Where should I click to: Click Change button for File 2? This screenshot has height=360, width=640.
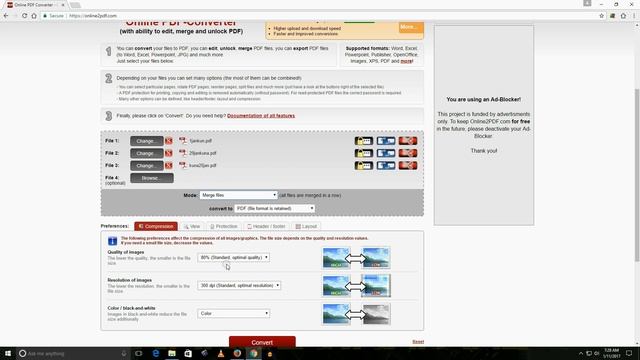(147, 153)
